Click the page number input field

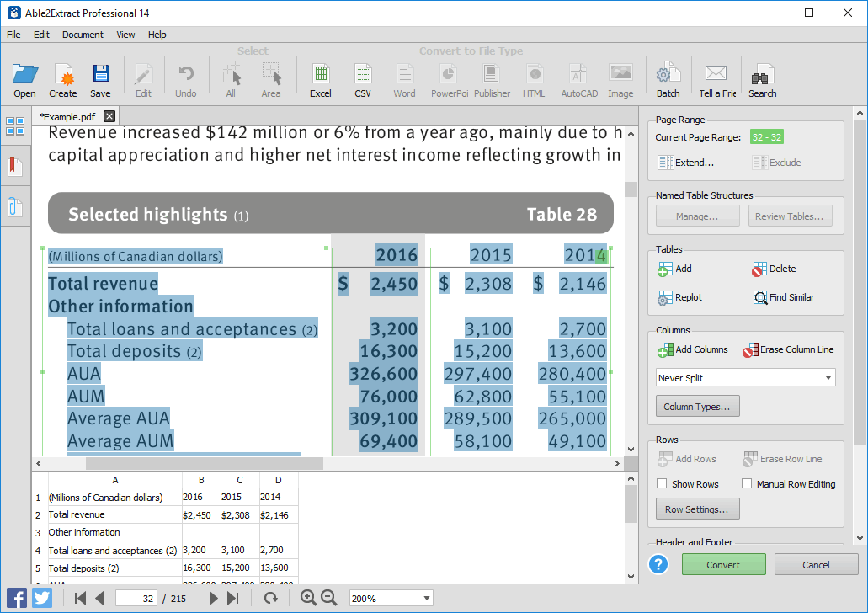pos(136,599)
